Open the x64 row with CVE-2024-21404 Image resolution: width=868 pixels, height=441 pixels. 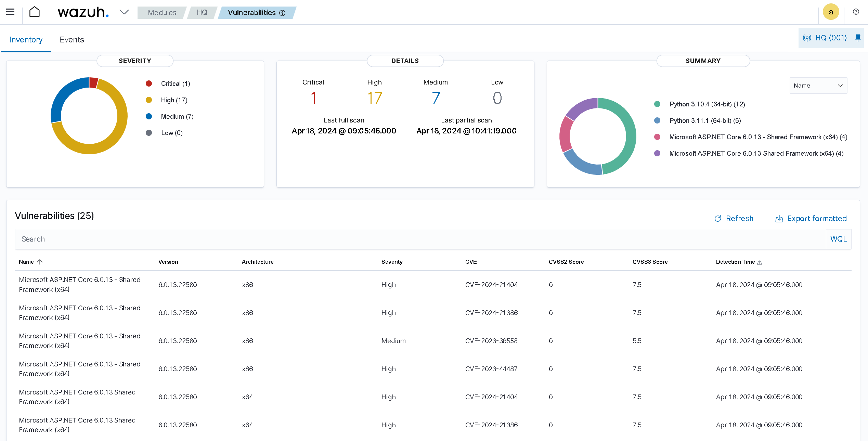[x=433, y=397]
